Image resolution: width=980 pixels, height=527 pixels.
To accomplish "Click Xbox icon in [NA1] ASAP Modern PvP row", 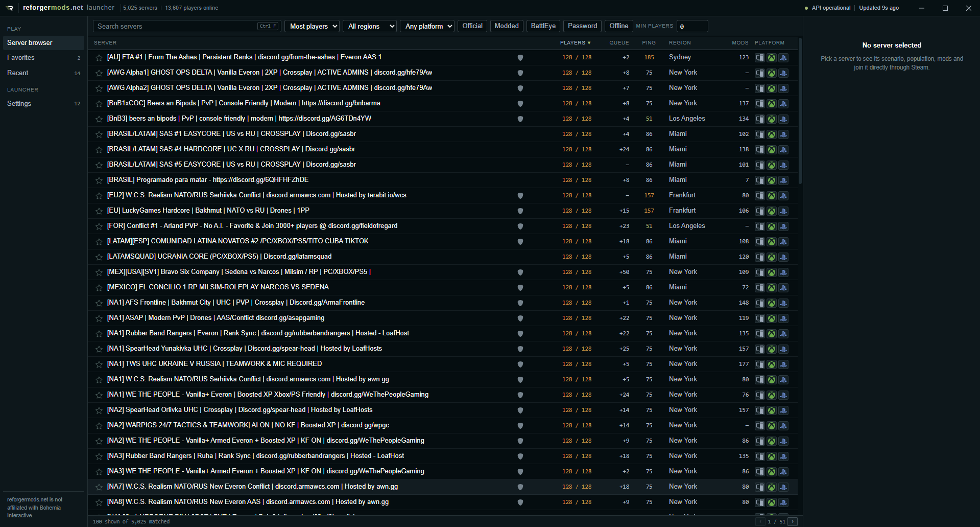I will [x=772, y=318].
